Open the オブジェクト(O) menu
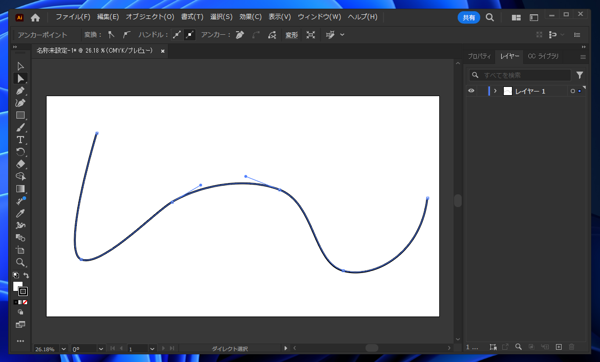 click(150, 17)
